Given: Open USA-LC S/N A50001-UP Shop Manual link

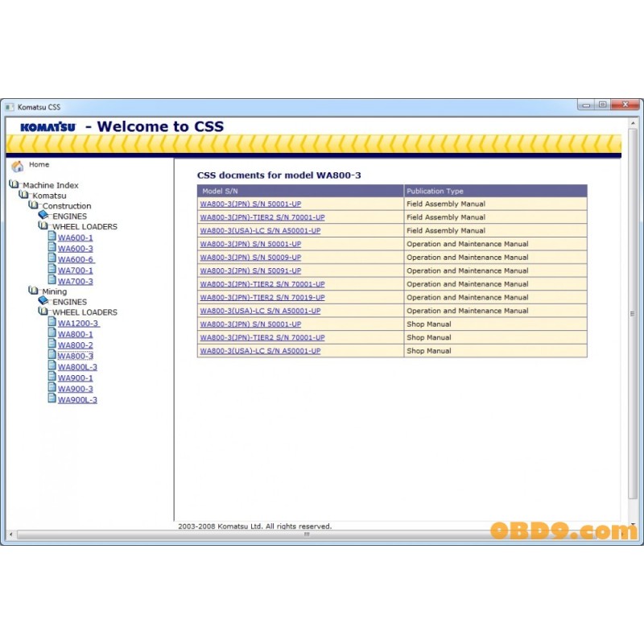Looking at the screenshot, I should point(260,351).
